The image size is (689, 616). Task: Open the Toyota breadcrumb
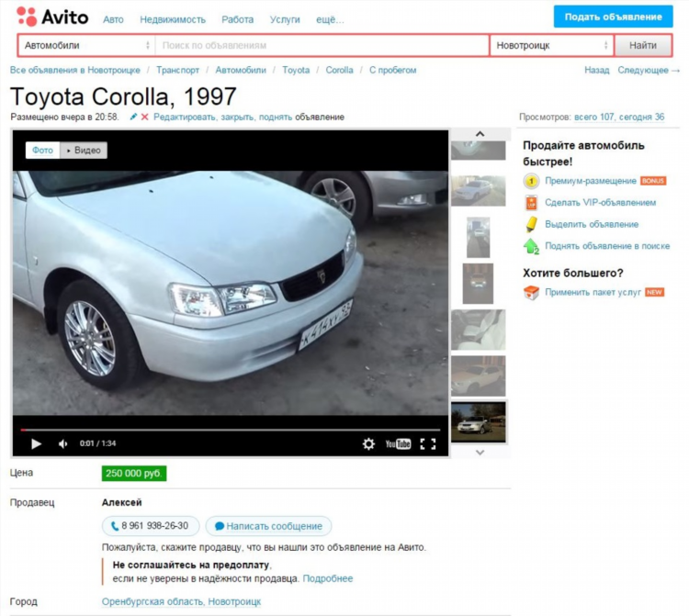pos(296,71)
